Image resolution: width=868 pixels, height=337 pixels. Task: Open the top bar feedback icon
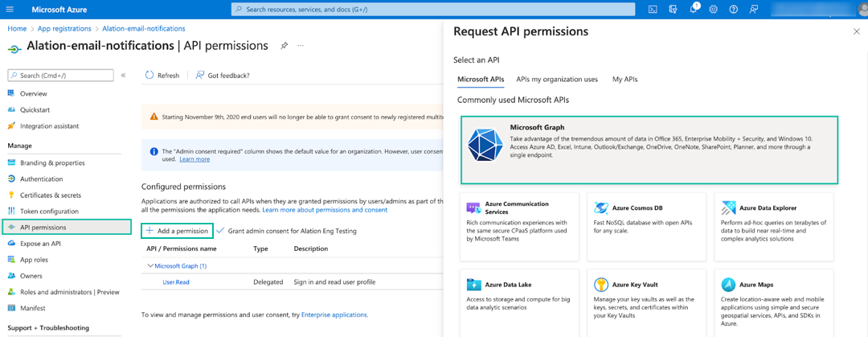click(x=753, y=10)
